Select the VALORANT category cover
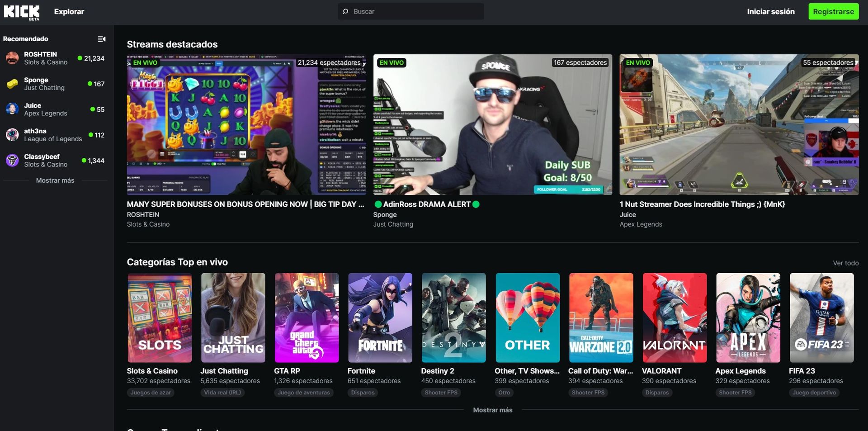868x431 pixels. pos(674,317)
